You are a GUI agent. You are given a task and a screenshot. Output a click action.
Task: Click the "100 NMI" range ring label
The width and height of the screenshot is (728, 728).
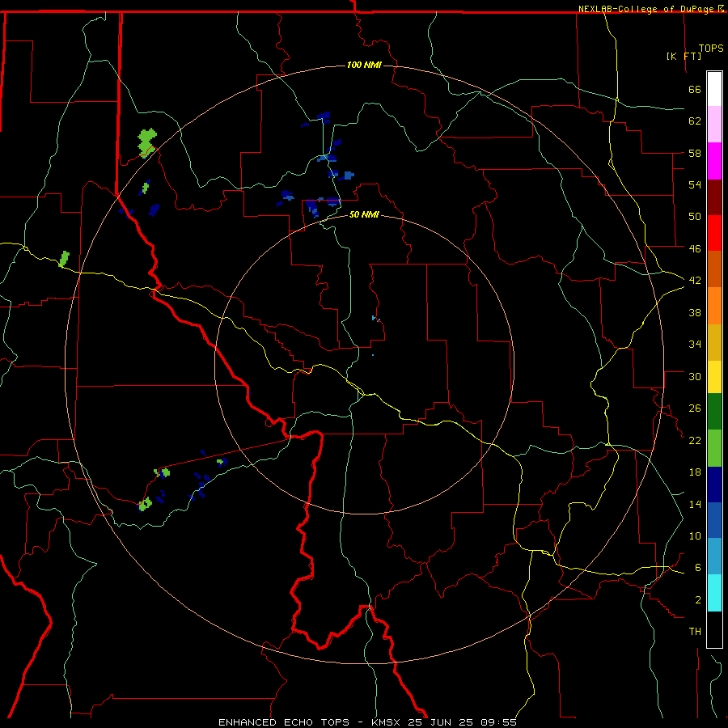364,65
